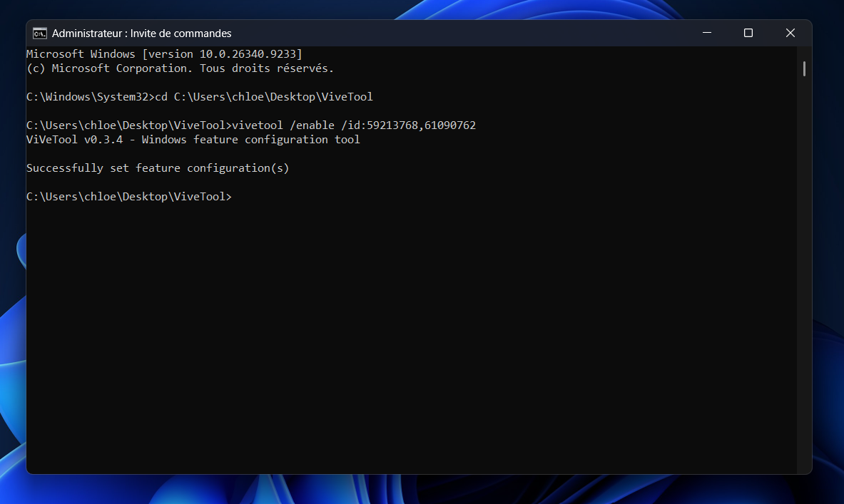Maximize the Invite de commandes window
Viewport: 844px width, 504px height.
[x=748, y=33]
